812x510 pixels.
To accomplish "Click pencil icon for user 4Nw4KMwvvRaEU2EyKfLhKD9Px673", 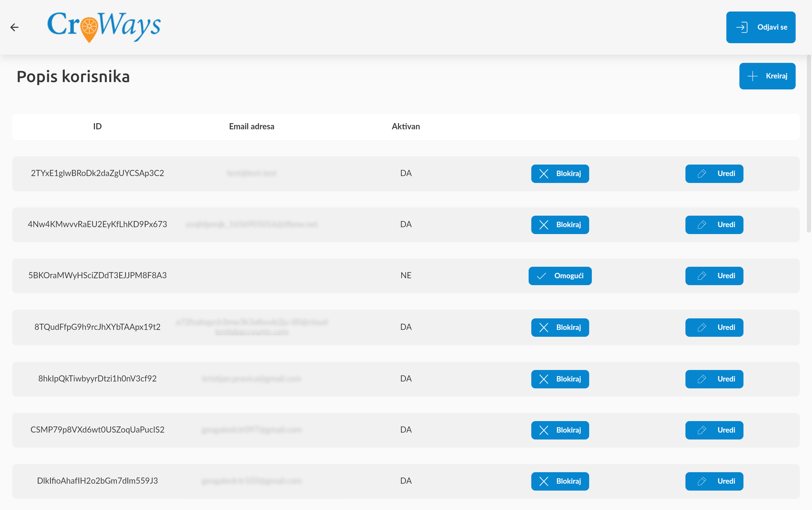I will (x=702, y=225).
